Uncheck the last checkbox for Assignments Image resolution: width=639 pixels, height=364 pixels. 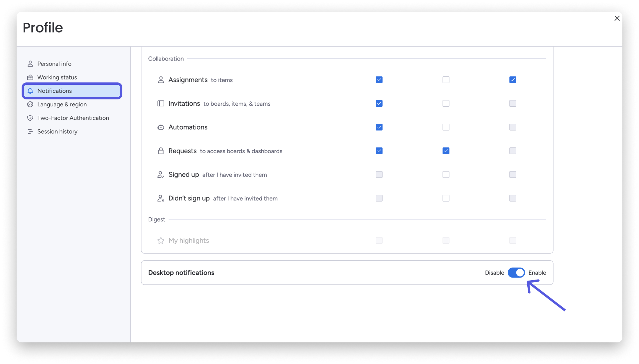coord(513,80)
